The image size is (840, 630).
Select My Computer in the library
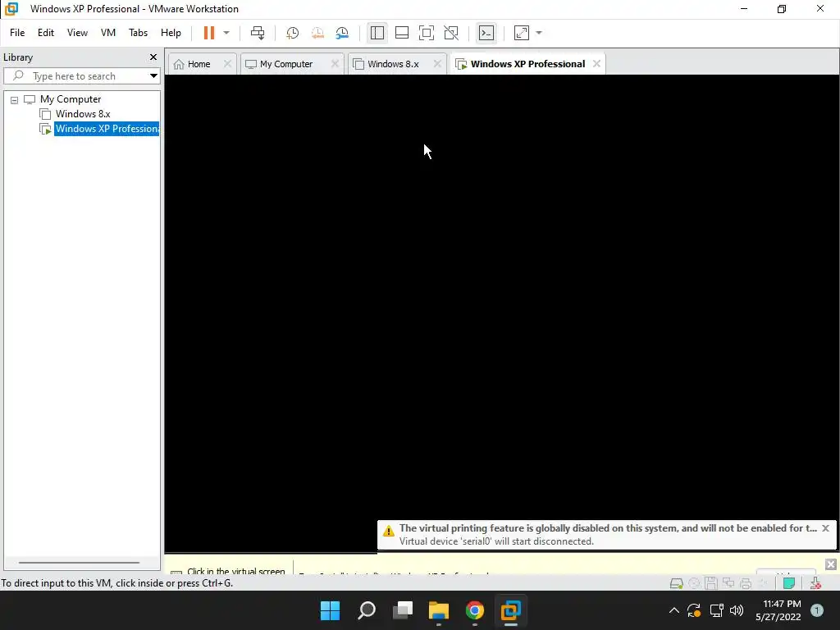71,99
